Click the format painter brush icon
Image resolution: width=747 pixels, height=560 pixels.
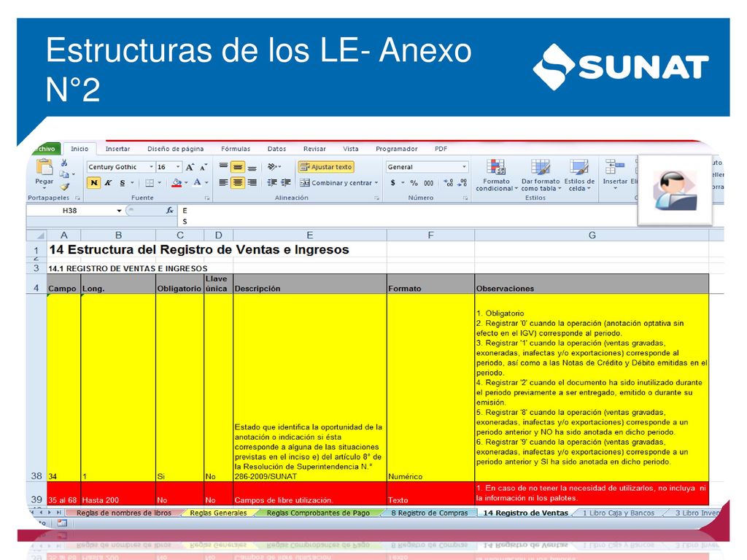pos(64,187)
